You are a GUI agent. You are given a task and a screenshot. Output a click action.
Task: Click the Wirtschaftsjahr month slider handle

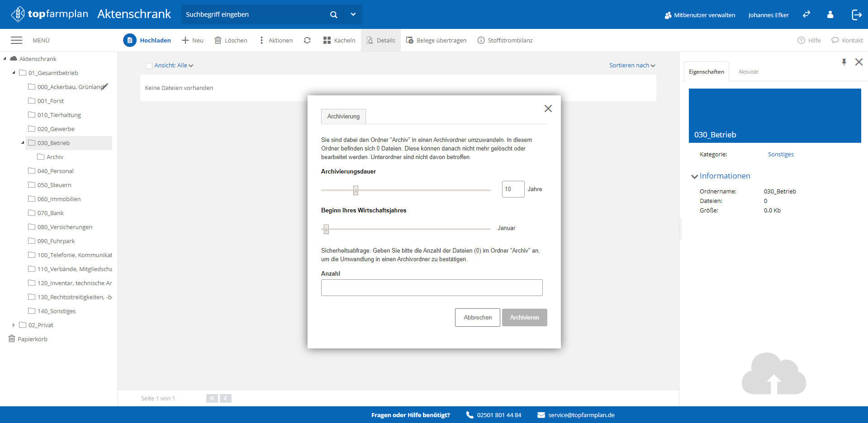click(326, 229)
